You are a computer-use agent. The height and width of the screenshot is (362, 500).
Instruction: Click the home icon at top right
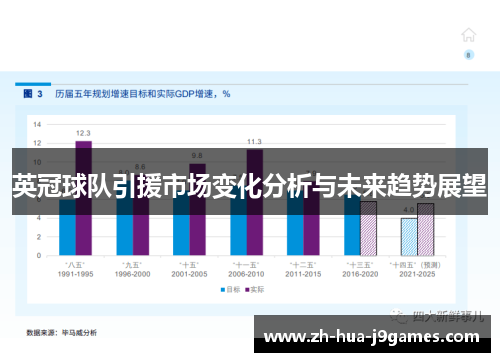pyautogui.click(x=468, y=35)
